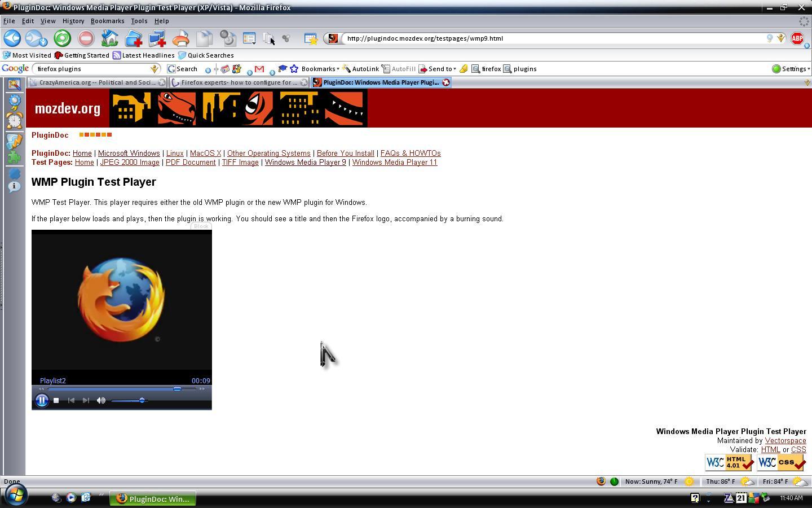812x508 pixels.
Task: Open Latest Headlines feed bookmark
Action: point(144,55)
